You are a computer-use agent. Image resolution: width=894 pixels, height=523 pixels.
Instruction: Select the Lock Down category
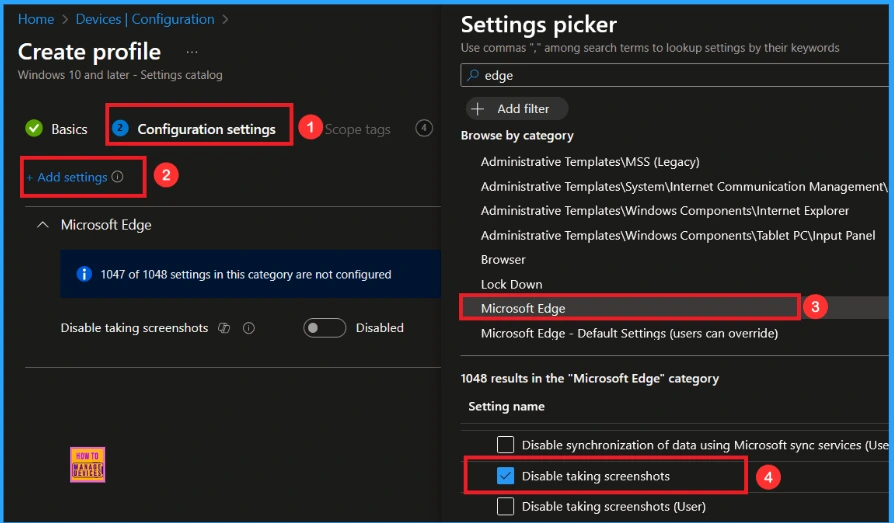pos(511,284)
